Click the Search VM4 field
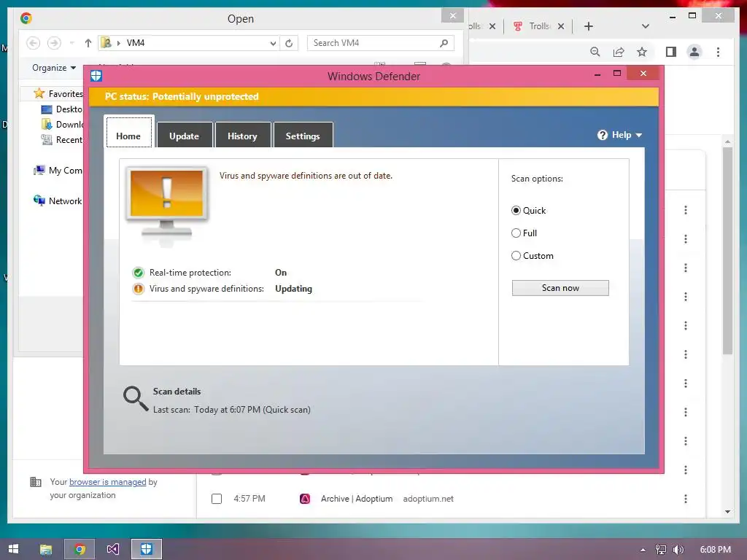 click(380, 43)
